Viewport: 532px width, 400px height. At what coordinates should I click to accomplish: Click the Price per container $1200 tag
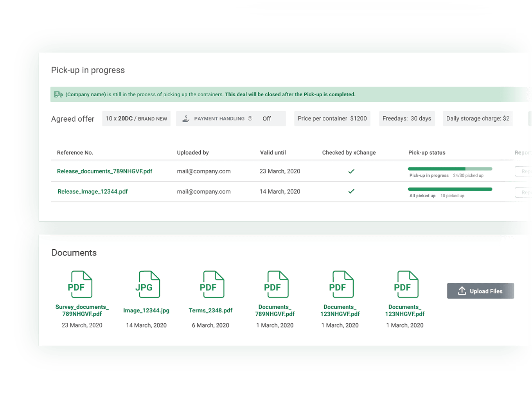click(x=332, y=119)
